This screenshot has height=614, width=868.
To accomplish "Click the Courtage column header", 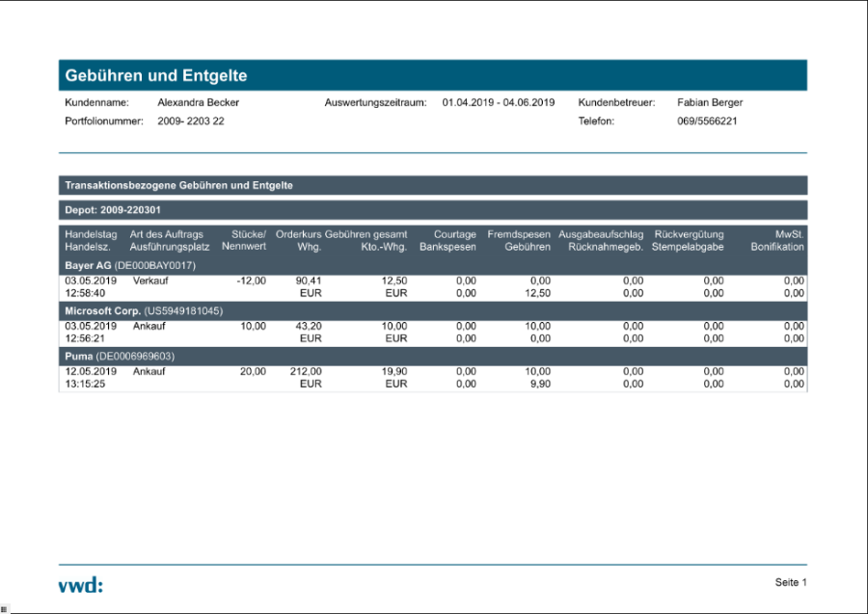I will 454,234.
